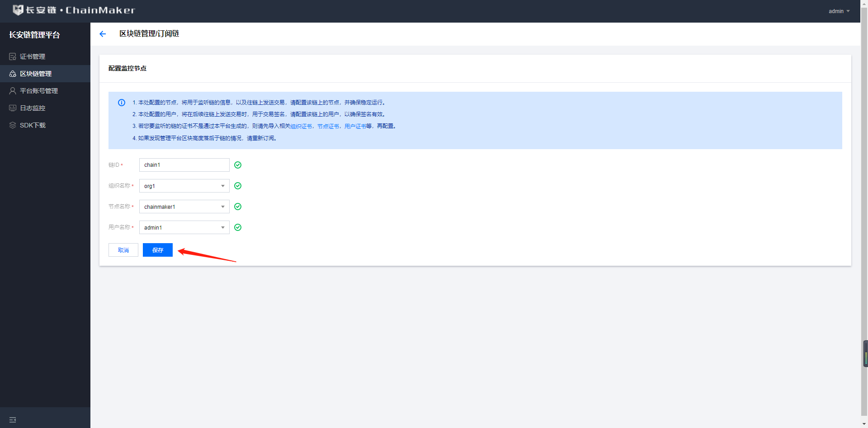Click notice line 1 about 本处配置的节点
This screenshot has width=868, height=428.
click(x=259, y=103)
